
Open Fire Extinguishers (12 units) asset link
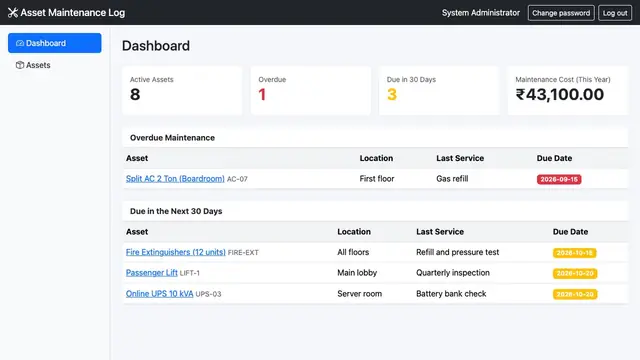point(176,252)
